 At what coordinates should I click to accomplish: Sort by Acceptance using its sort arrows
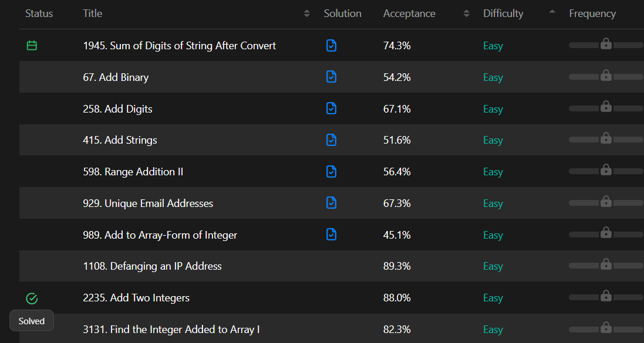tap(466, 13)
